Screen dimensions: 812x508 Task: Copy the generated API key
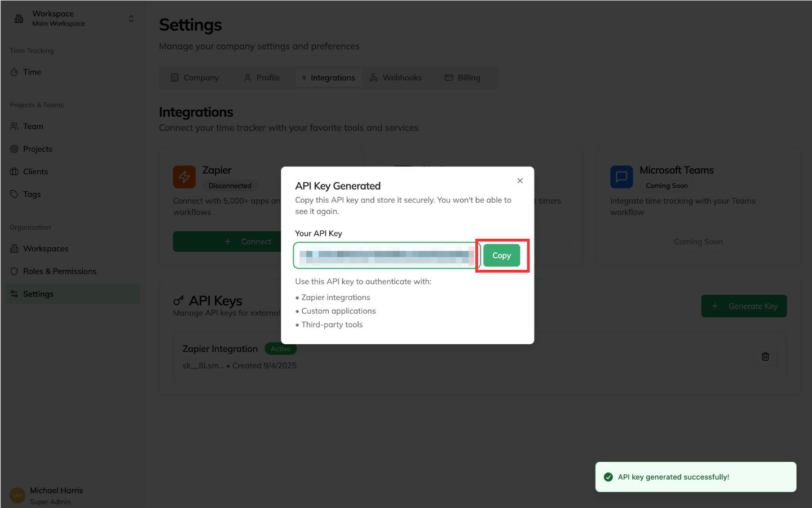click(501, 255)
